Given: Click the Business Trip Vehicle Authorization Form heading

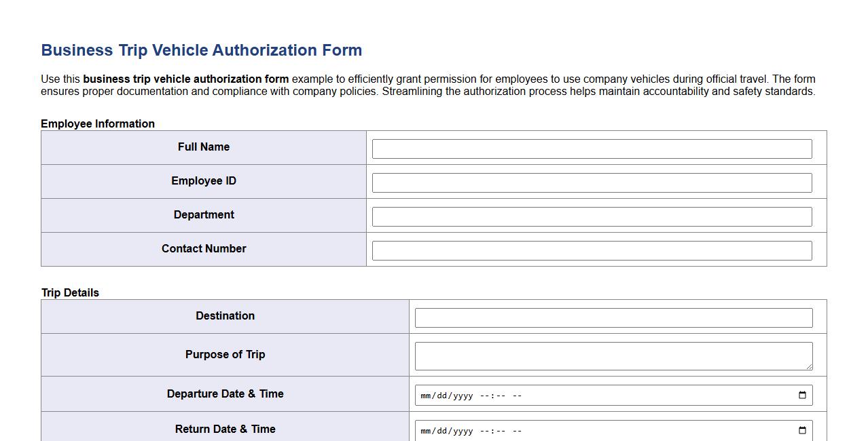Looking at the screenshot, I should pos(201,50).
